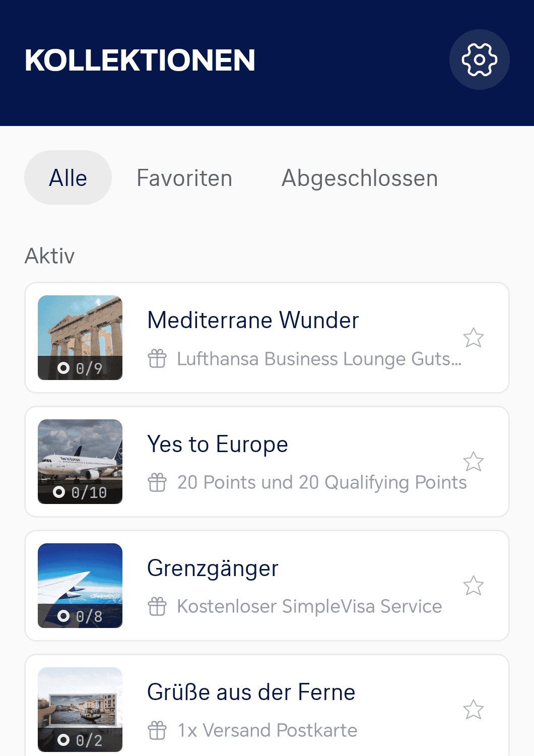Open the Abgeschlossen tab
Image resolution: width=534 pixels, height=756 pixels.
pos(360,178)
